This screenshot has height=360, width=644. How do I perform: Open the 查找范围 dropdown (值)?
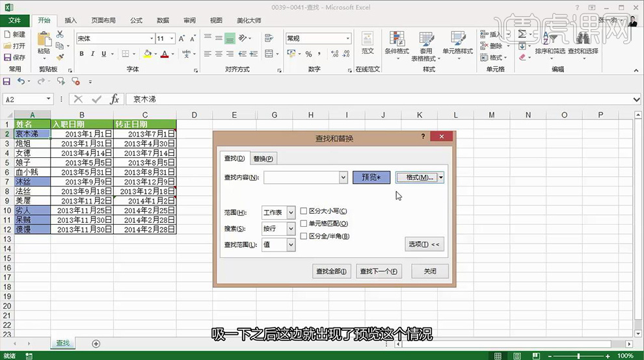point(291,244)
